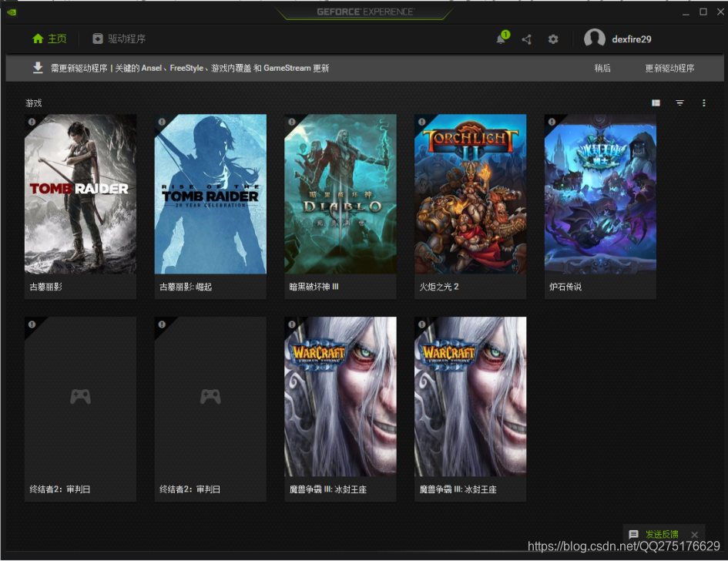This screenshot has height=561, width=728.
Task: Click 稍后 to postpone driver update
Action: click(602, 69)
